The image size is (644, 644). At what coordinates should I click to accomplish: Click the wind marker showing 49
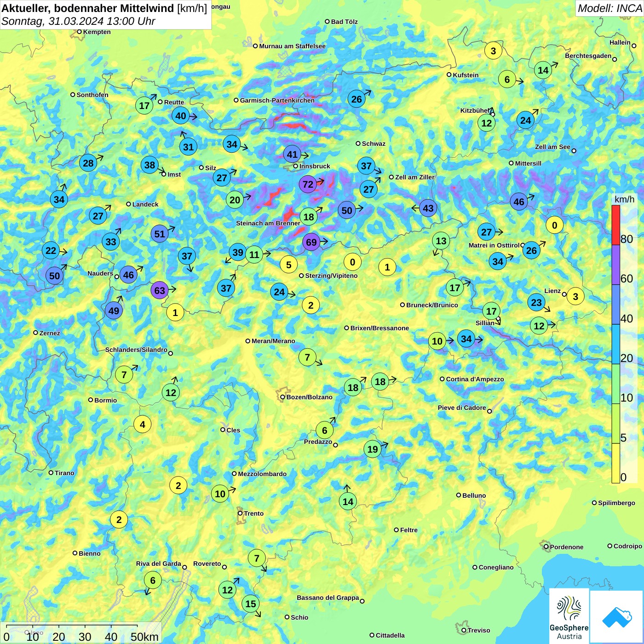pyautogui.click(x=114, y=310)
